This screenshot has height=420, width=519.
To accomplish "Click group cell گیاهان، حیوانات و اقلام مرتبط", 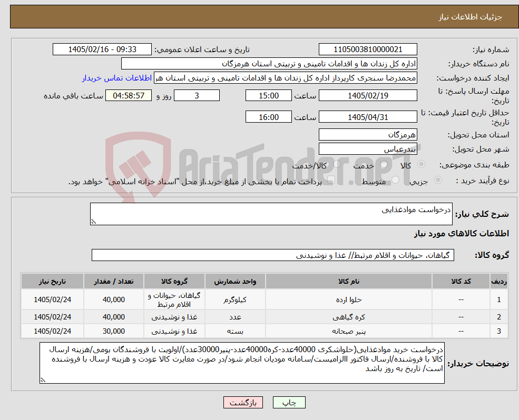I will [174, 299].
